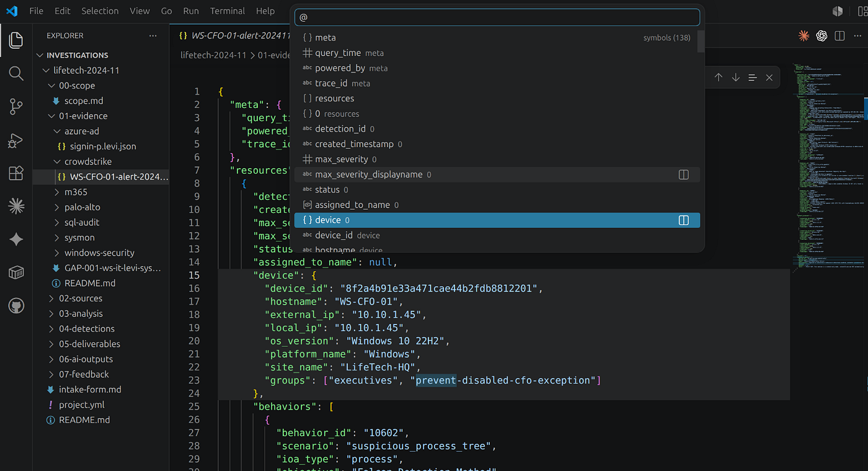Open the Extensions view
The image size is (868, 471).
coord(16,173)
